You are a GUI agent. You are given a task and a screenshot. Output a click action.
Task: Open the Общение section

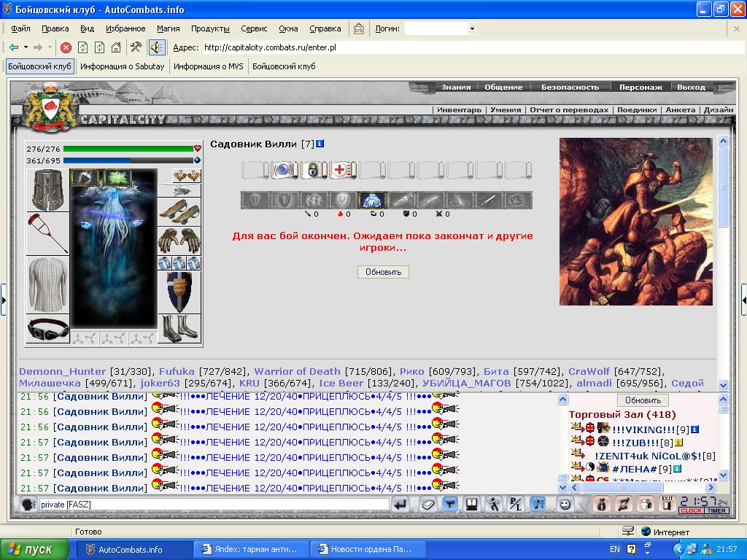point(503,87)
